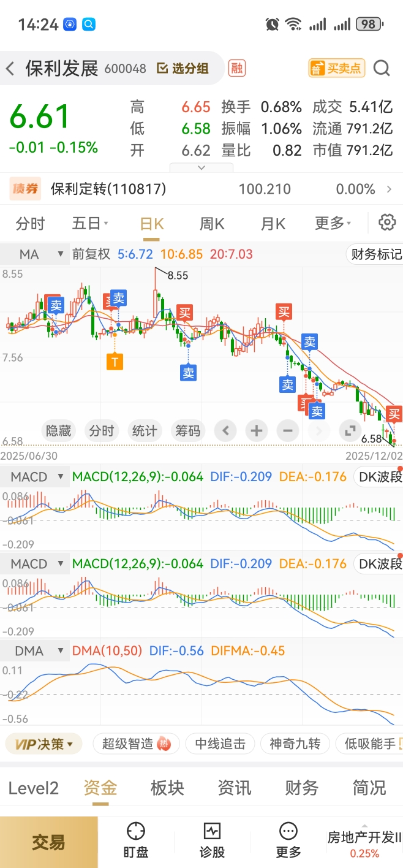Viewport: 403px width, 868px height.
Task: Open 房地产开发II sector link
Action: point(364,843)
